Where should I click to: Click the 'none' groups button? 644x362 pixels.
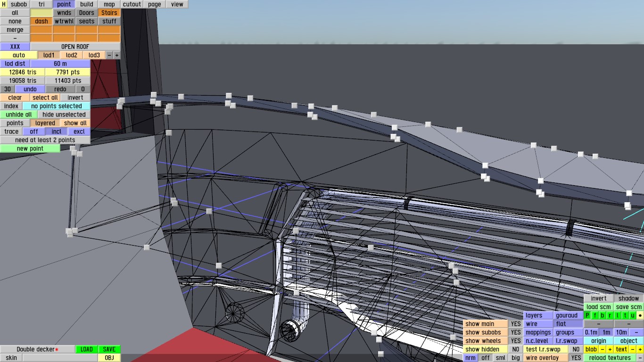[x=15, y=21]
